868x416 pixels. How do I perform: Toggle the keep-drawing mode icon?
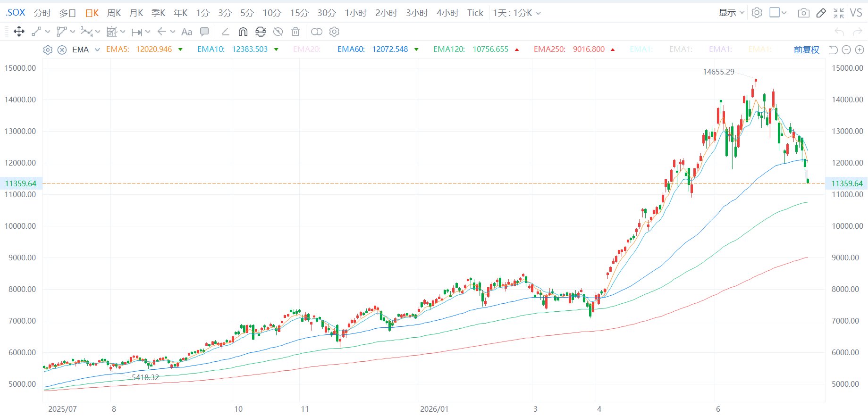(x=261, y=32)
